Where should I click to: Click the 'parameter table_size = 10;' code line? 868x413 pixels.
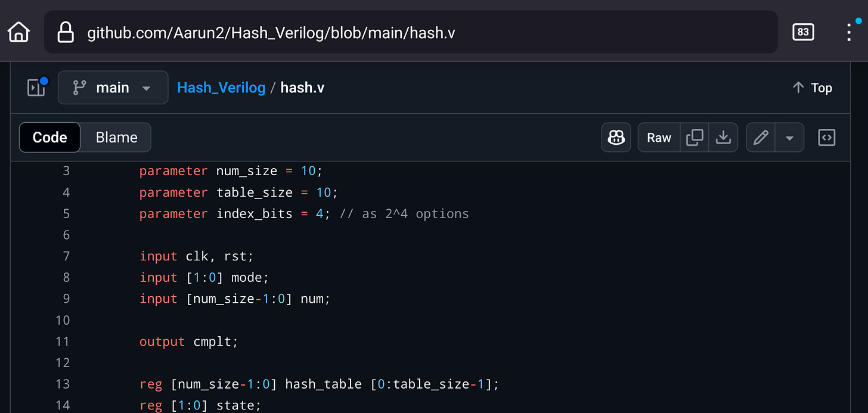[238, 192]
